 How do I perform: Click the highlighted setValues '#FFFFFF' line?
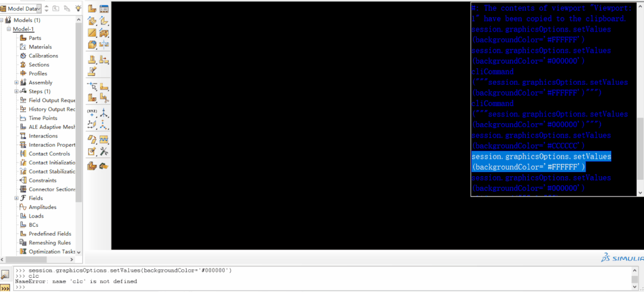[541, 162]
